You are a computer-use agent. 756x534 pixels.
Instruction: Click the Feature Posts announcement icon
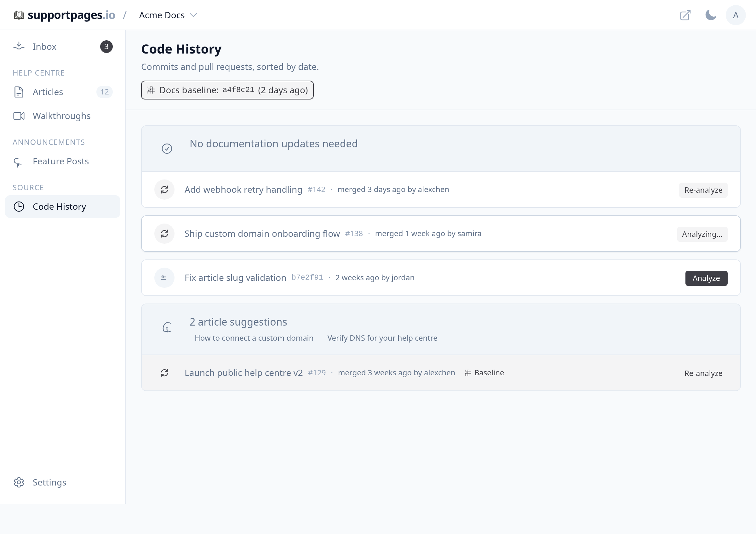coord(18,162)
